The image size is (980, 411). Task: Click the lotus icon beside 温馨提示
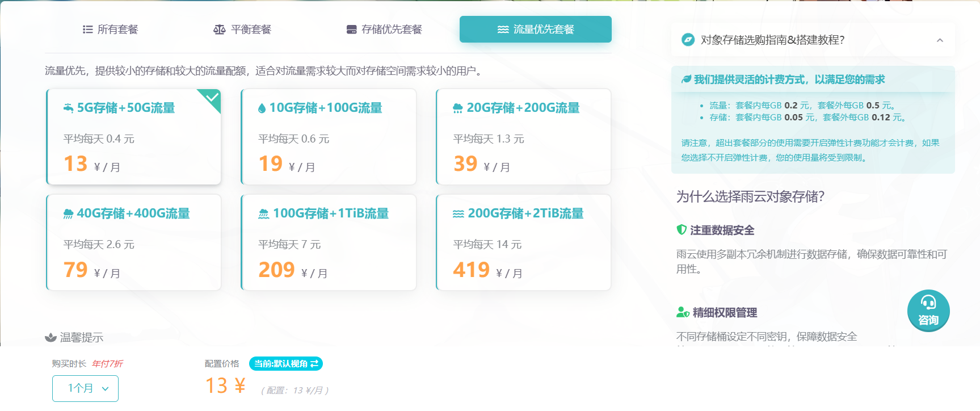coord(51,338)
